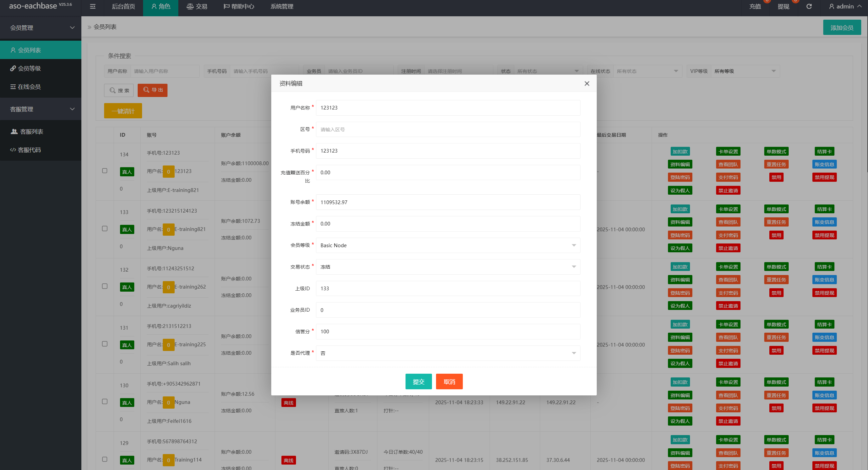868x470 pixels.
Task: Click 资料编辑 for member 130
Action: pos(680,395)
